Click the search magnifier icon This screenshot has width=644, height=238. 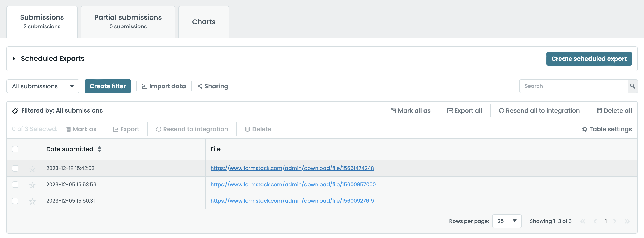pyautogui.click(x=632, y=86)
